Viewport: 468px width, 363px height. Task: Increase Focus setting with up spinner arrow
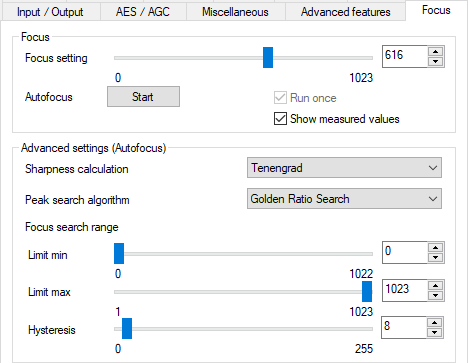[x=435, y=52]
